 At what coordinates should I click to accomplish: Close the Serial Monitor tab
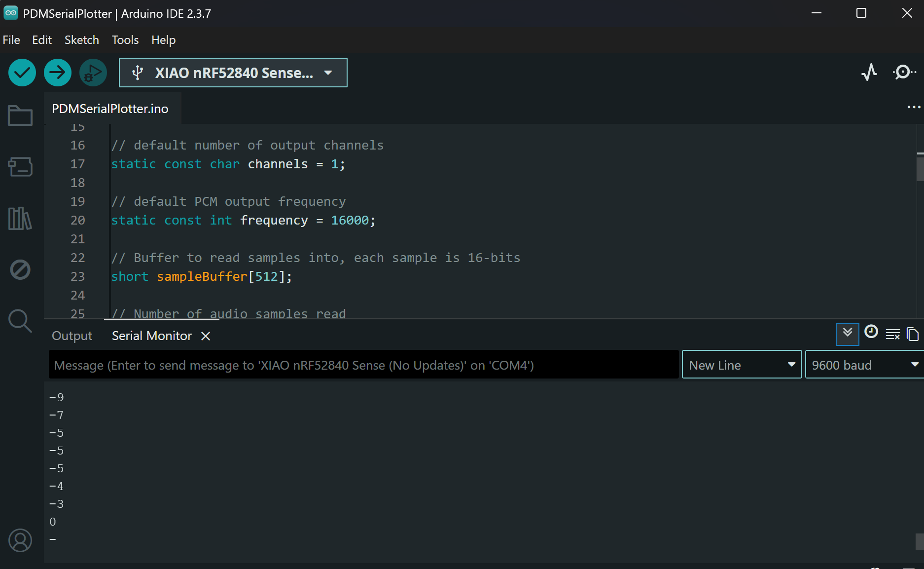[206, 336]
